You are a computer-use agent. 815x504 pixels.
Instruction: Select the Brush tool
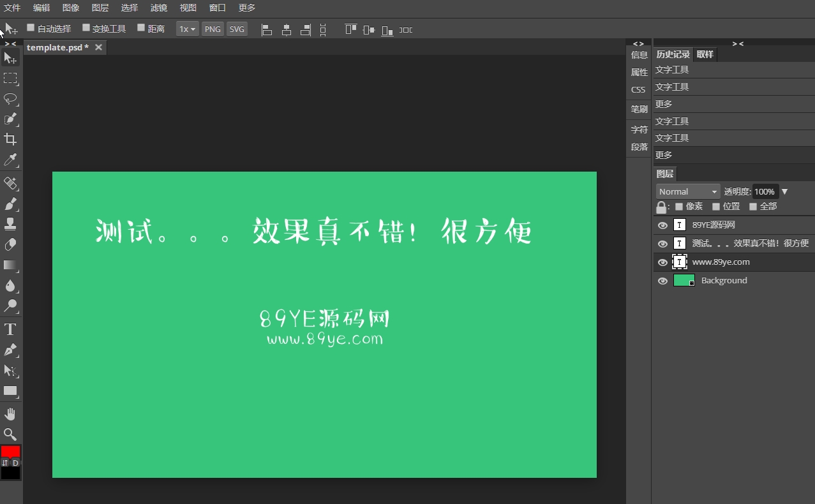10,204
